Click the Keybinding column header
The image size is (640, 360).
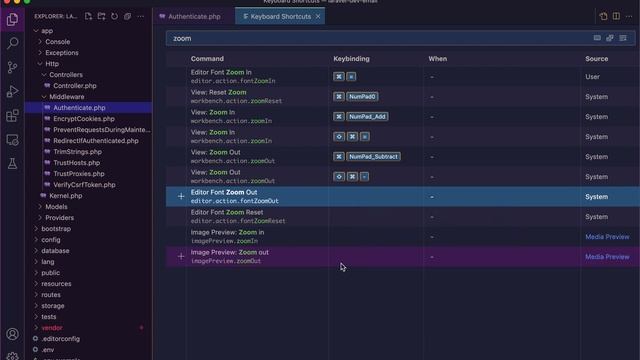[x=351, y=59]
